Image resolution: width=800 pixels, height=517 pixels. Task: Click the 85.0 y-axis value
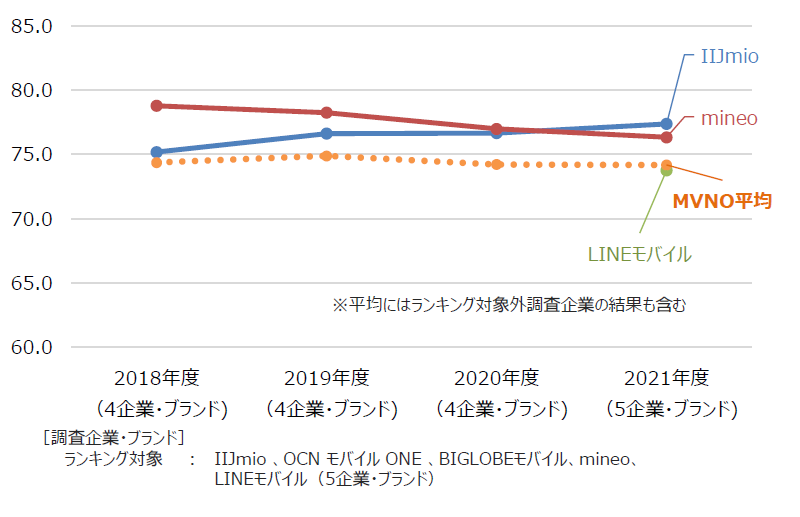pos(32,26)
